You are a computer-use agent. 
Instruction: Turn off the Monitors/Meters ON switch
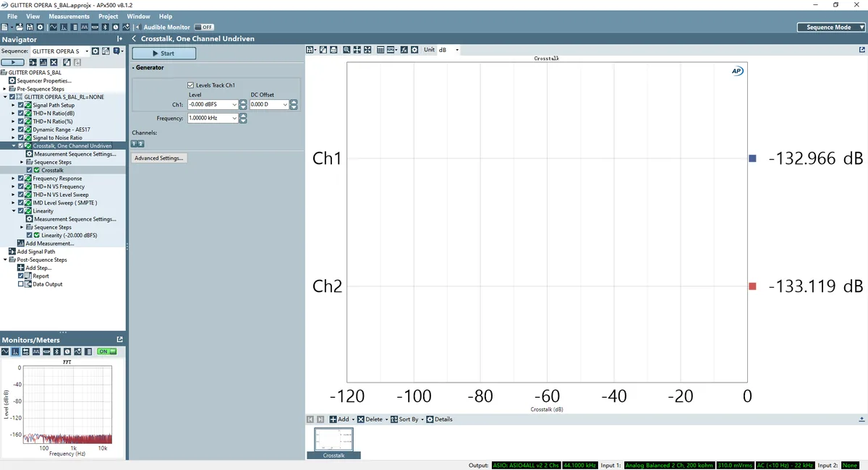click(107, 351)
